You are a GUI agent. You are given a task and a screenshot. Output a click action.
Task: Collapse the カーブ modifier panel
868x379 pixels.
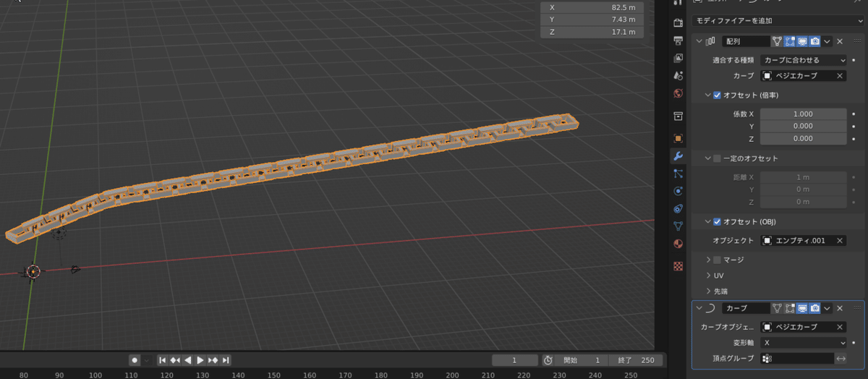click(x=699, y=308)
